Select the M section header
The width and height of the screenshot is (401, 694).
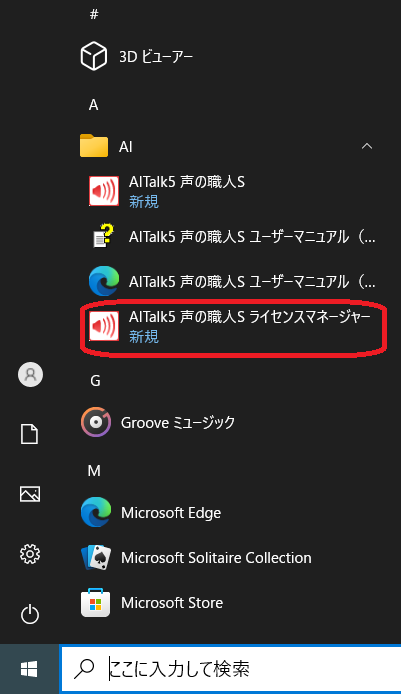click(x=94, y=470)
